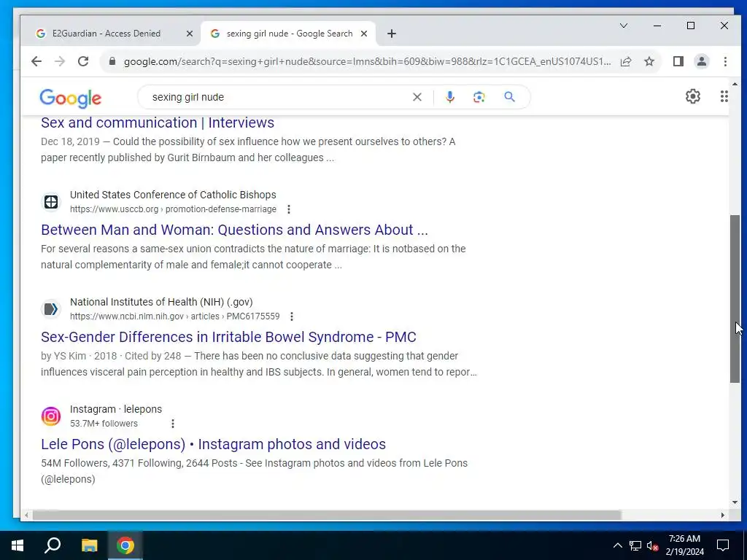747x560 pixels.
Task: Click the usccb.org URL breadcrumb
Action: pyautogui.click(x=173, y=209)
